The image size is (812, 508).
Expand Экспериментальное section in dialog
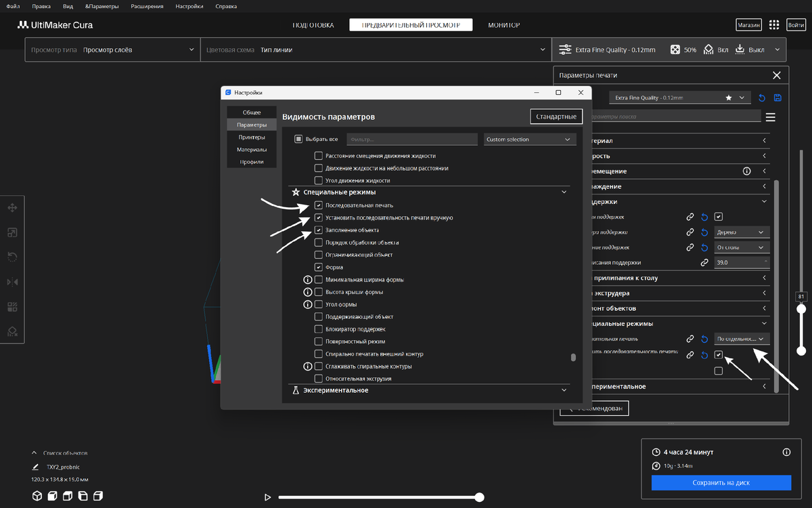pos(564,390)
